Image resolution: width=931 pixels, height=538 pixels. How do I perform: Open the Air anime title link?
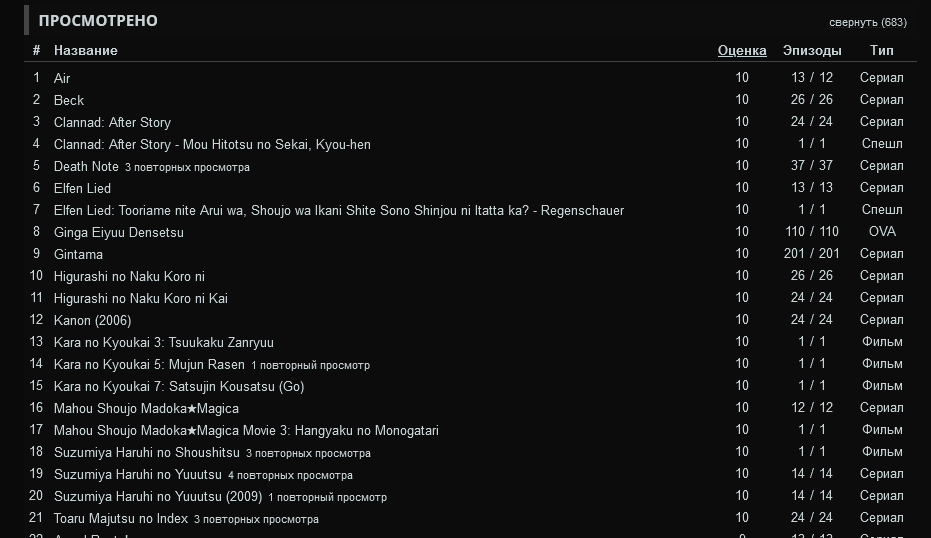62,78
